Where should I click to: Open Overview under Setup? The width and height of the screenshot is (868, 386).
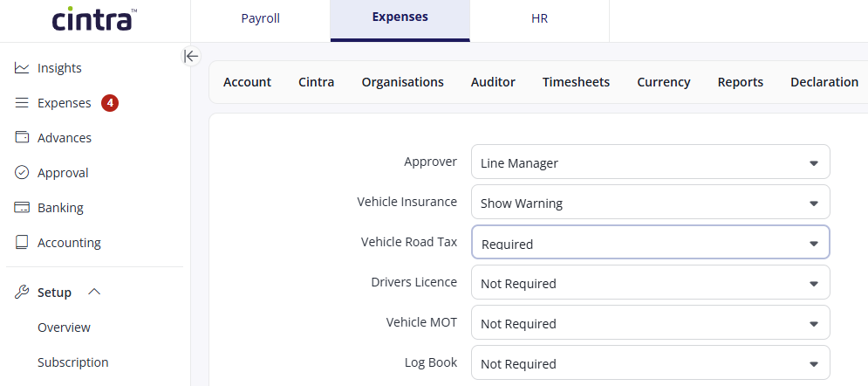click(64, 327)
